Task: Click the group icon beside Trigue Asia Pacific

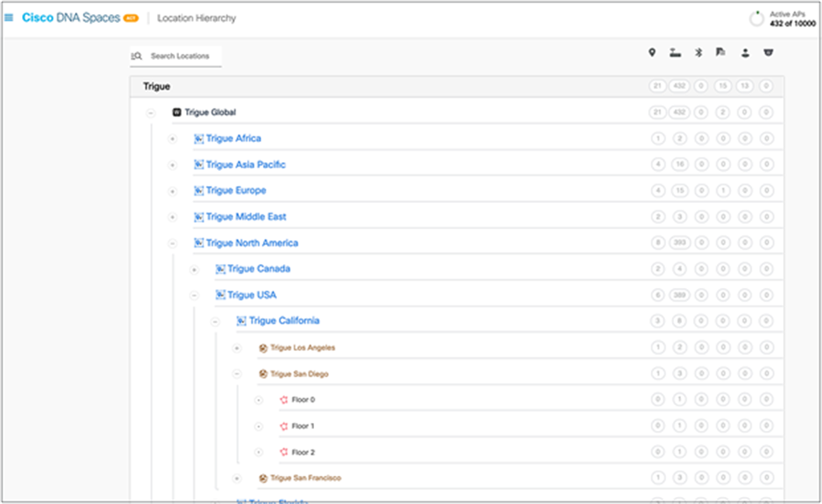Action: pos(198,165)
